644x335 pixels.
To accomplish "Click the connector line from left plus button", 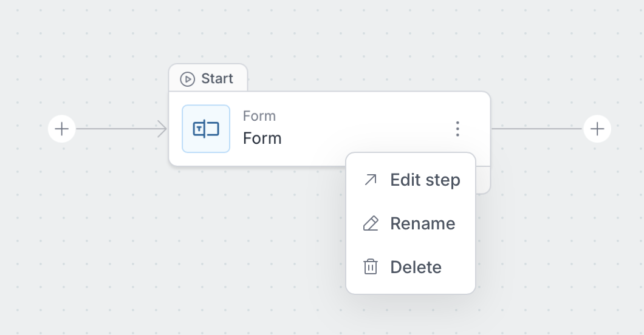I will 115,129.
